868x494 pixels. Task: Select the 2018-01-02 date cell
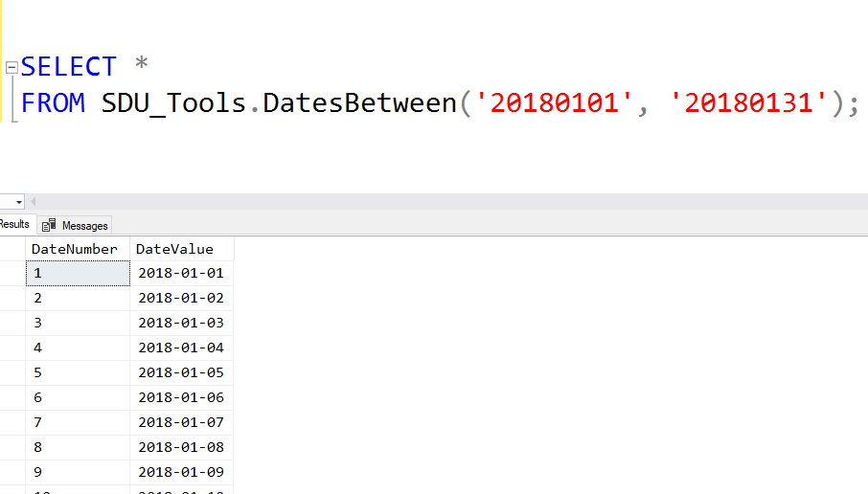(x=182, y=298)
